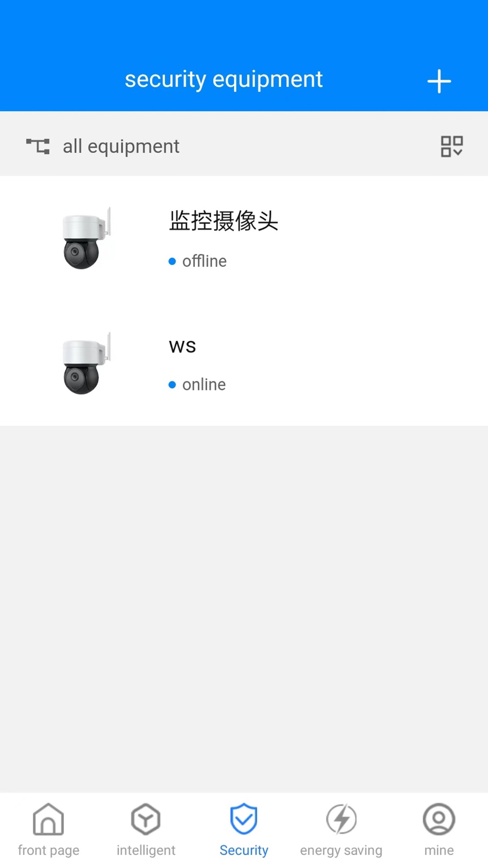Select the ws device entry
Screen dimensions: 488x868
click(244, 364)
